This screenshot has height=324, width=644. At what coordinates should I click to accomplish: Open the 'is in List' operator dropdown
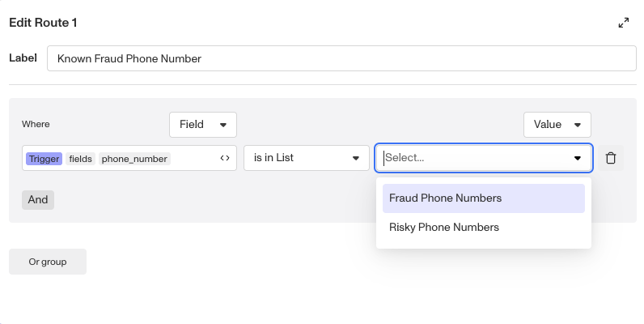[306, 158]
